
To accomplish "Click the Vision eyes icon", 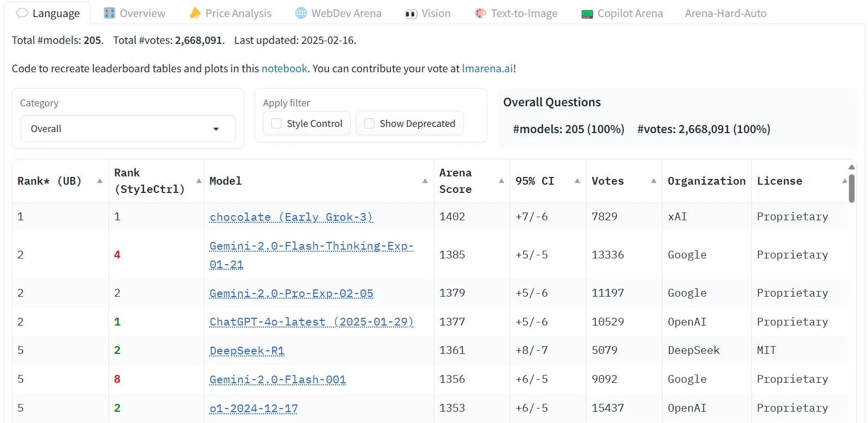I will (411, 14).
